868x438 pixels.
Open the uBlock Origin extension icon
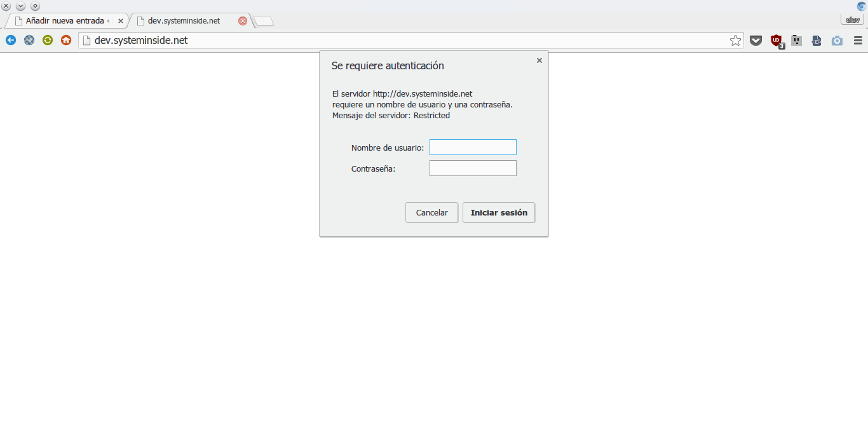[776, 40]
